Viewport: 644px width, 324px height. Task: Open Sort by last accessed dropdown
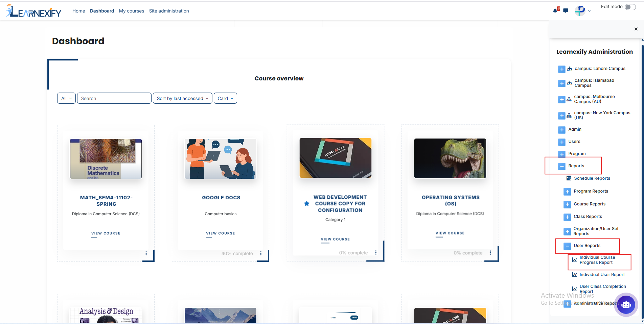click(183, 98)
